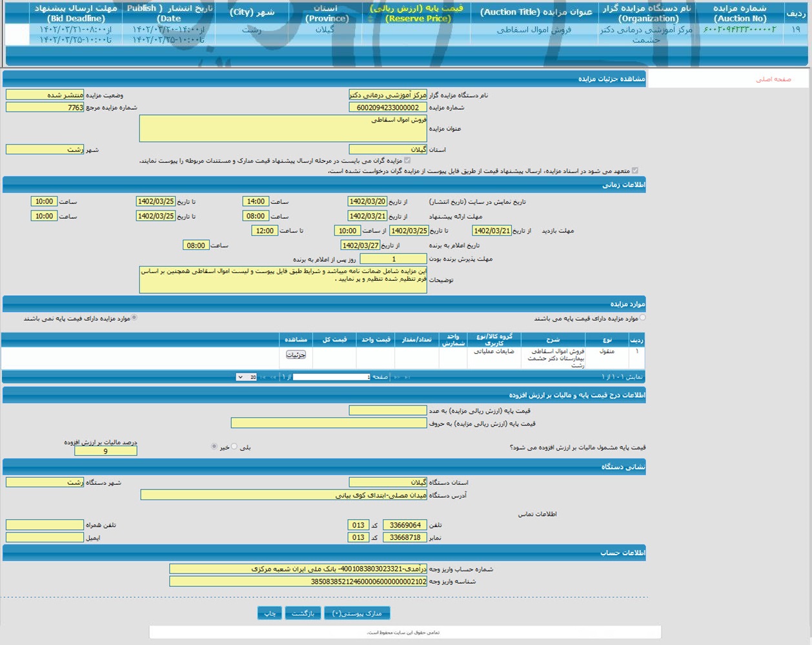The height and width of the screenshot is (645, 812).
Task: Click the auction number field 6002094233000002
Action: tap(387, 108)
